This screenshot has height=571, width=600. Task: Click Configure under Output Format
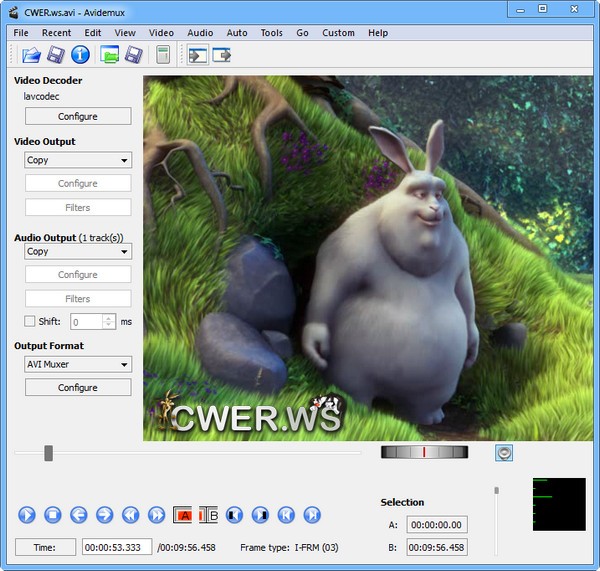78,387
